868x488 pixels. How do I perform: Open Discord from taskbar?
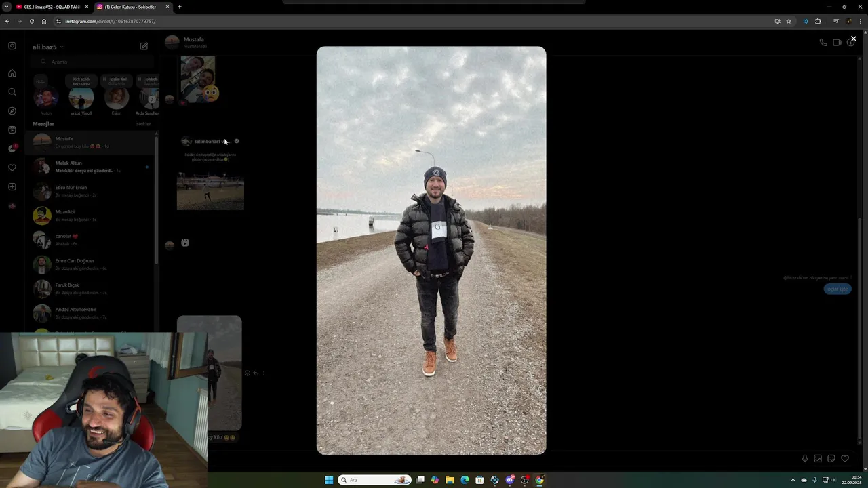[509, 480]
